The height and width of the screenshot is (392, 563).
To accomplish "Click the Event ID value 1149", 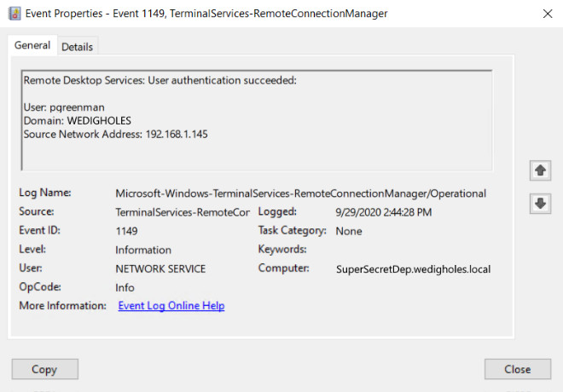I will (126, 231).
